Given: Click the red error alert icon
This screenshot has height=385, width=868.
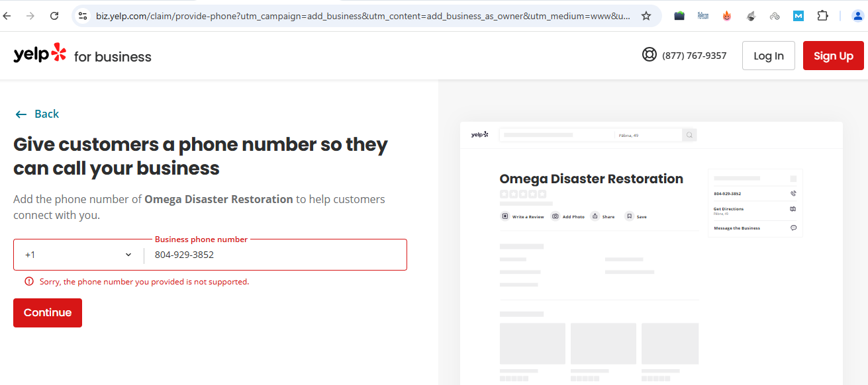Looking at the screenshot, I should [x=29, y=281].
